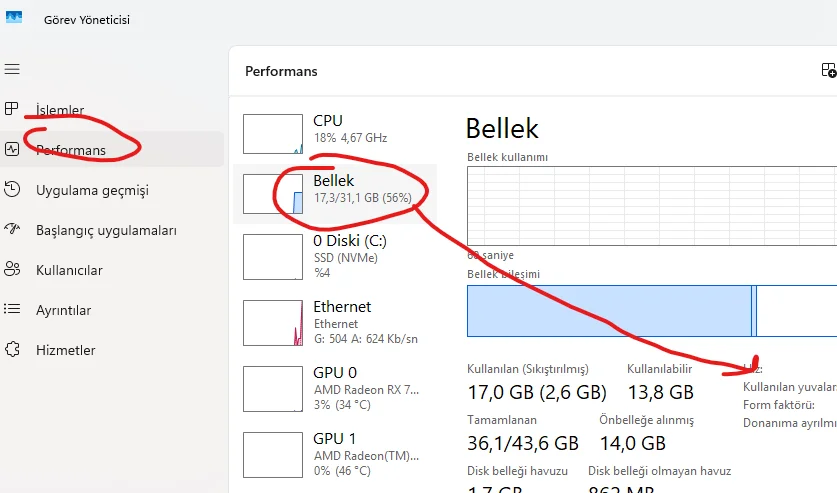Click the Başlangıç uygulamaları startup icon
The image size is (837, 493).
(x=12, y=230)
